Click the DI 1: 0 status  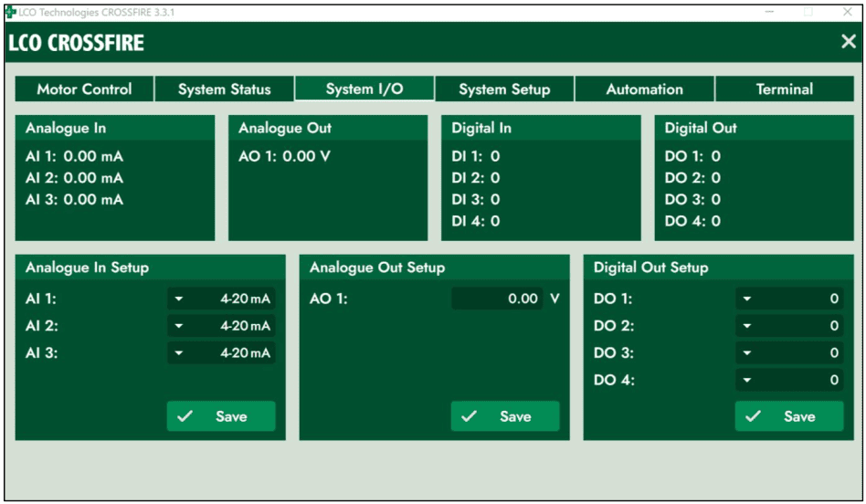[x=476, y=156]
